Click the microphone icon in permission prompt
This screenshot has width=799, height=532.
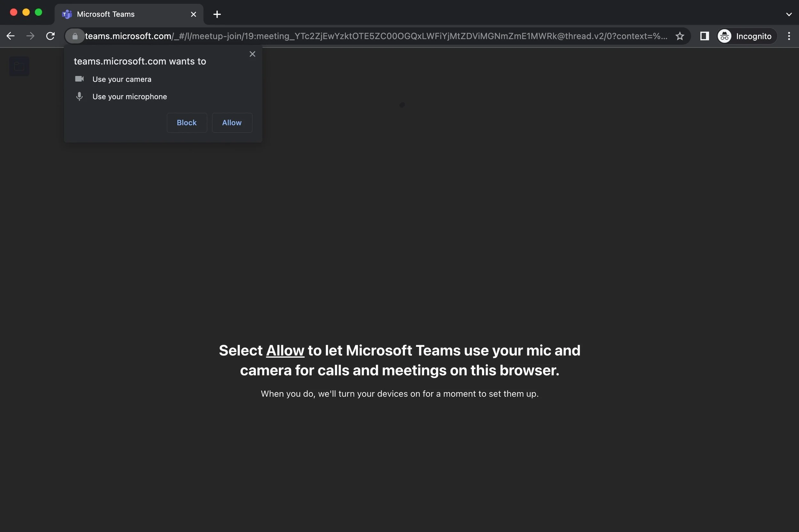[80, 96]
